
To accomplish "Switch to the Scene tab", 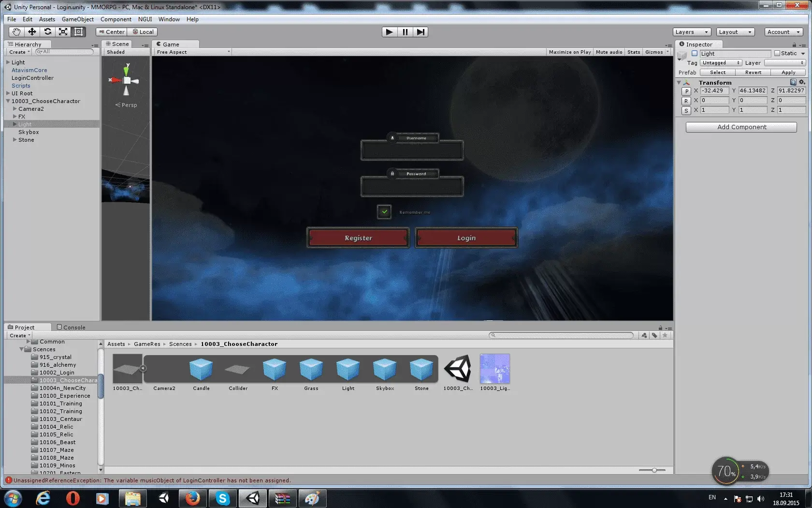I will point(117,44).
